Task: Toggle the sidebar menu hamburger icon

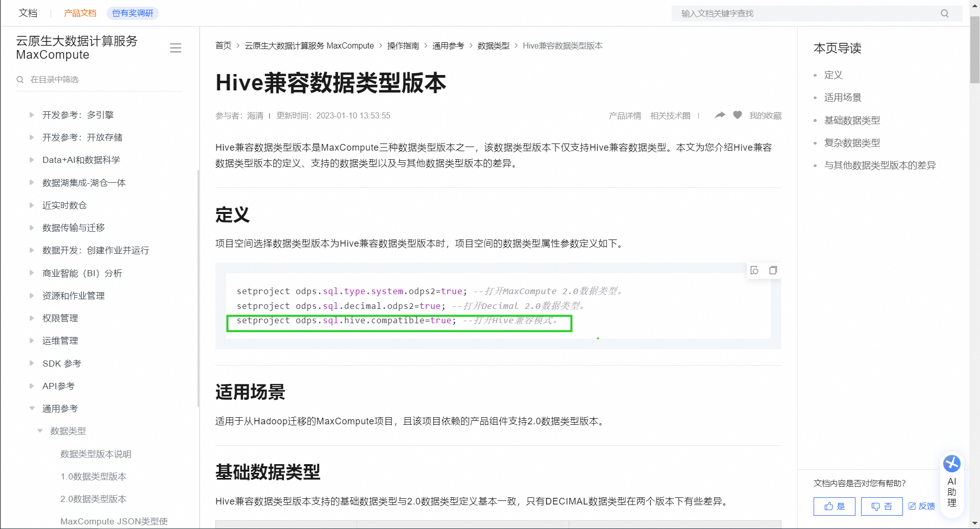Action: coord(176,48)
